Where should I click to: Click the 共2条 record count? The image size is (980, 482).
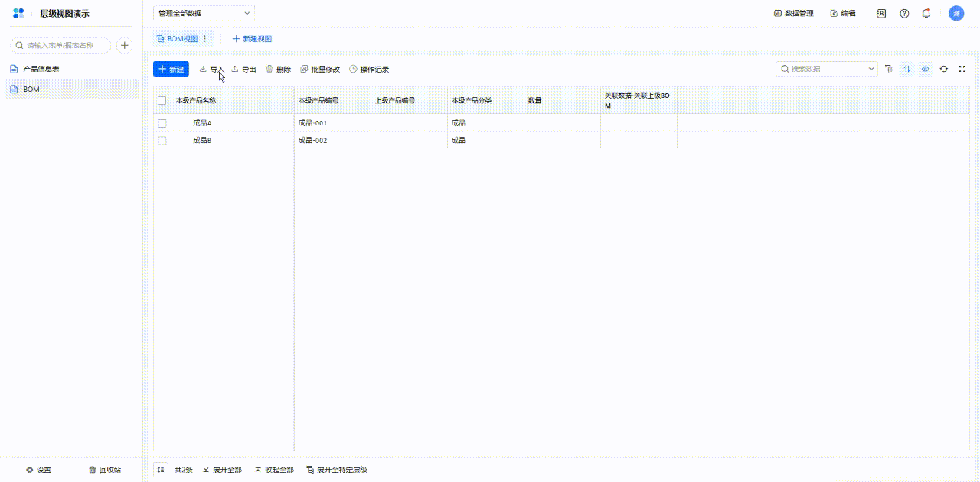coord(183,470)
